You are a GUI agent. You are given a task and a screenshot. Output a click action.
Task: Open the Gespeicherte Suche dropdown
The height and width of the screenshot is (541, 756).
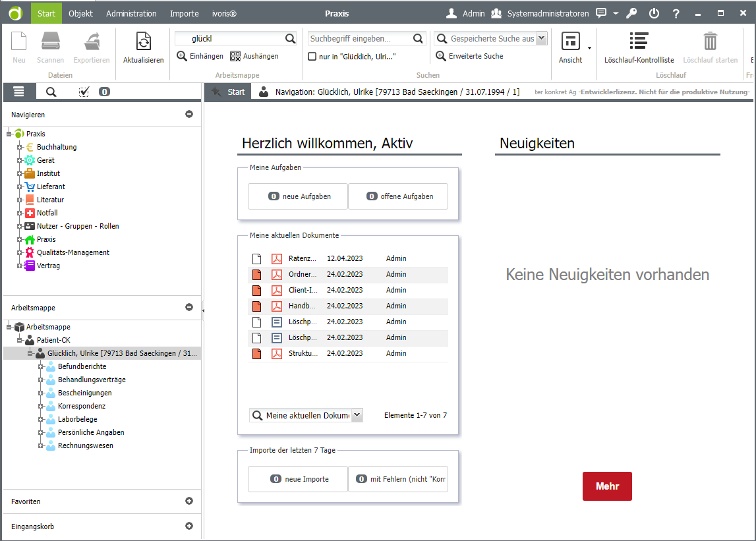542,39
